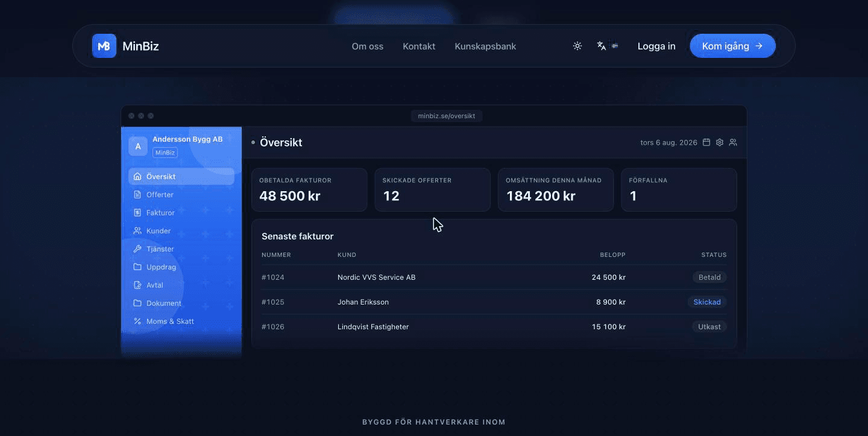
Task: Click invoice number #1026
Action: coord(273,327)
